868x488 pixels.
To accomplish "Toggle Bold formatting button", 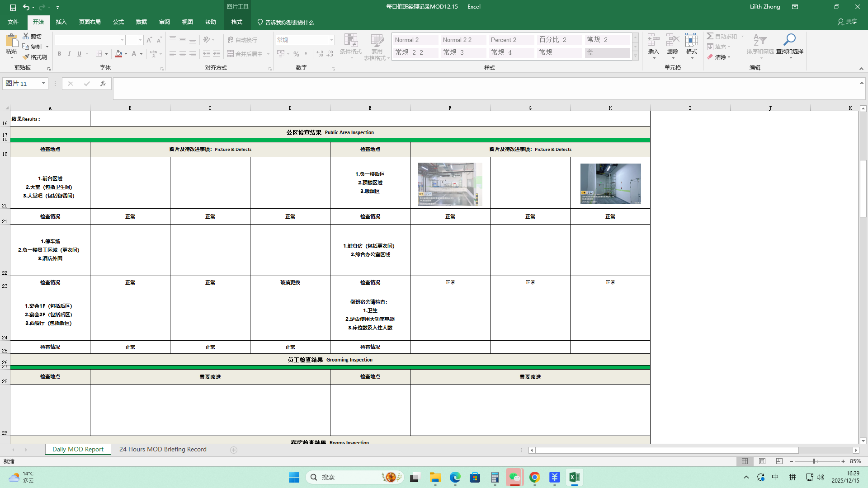I will (x=59, y=54).
